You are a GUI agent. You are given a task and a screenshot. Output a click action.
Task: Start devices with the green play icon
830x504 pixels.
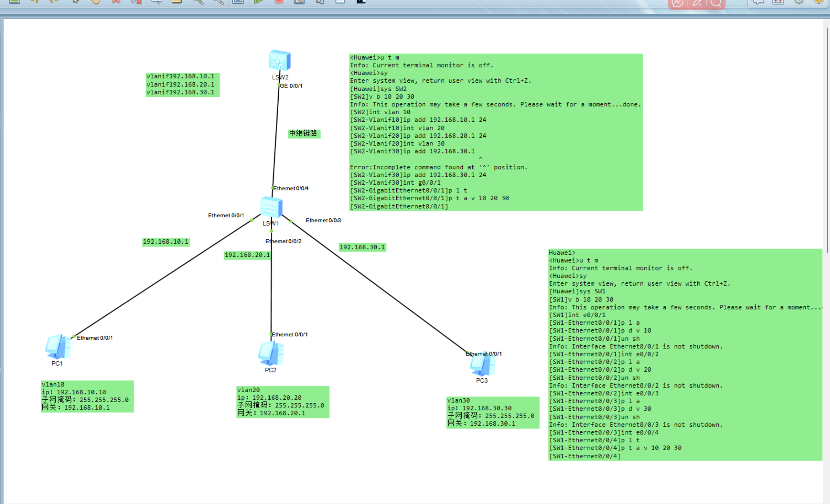[x=259, y=2]
